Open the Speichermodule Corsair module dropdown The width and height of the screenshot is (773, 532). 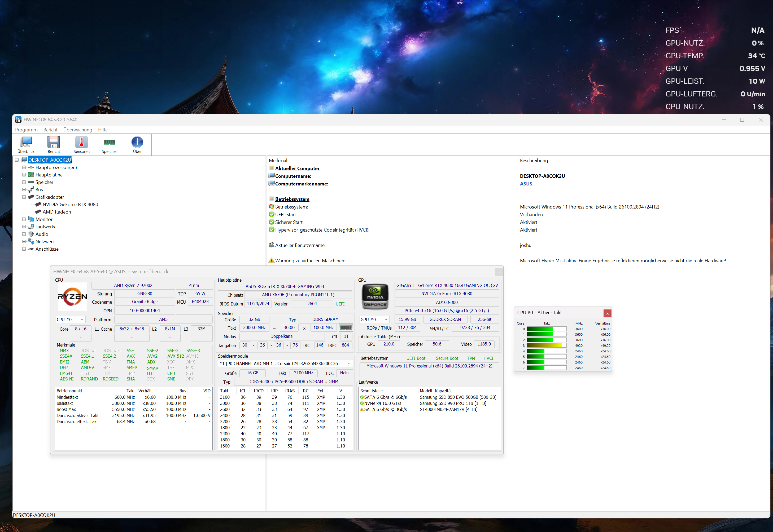pos(285,364)
